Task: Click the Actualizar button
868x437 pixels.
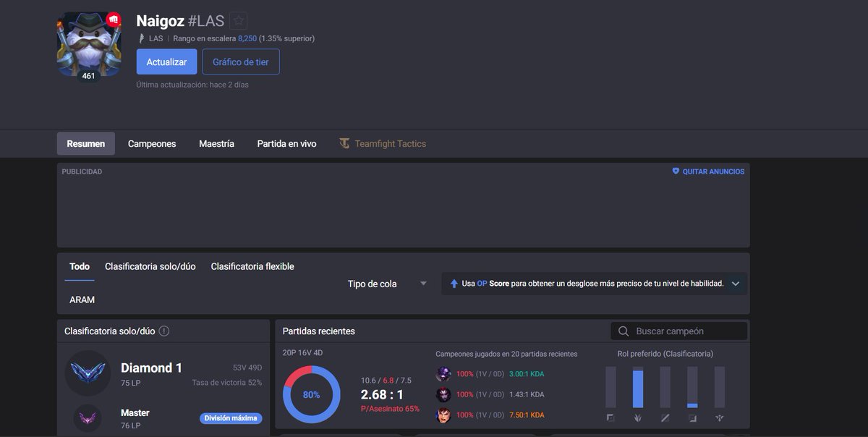Action: (166, 61)
